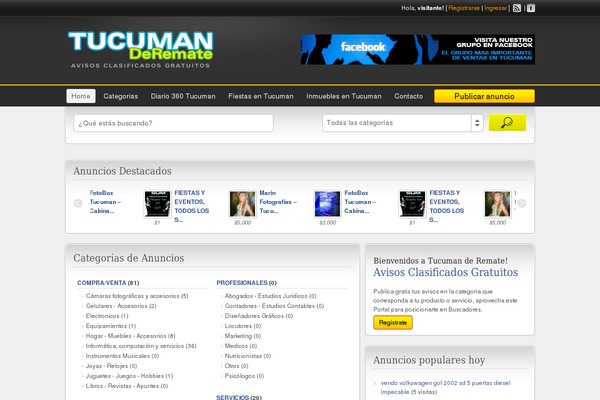This screenshot has height=400, width=600.
Task: Open the vendo volkswagen gol 2002 ad
Action: [445, 387]
